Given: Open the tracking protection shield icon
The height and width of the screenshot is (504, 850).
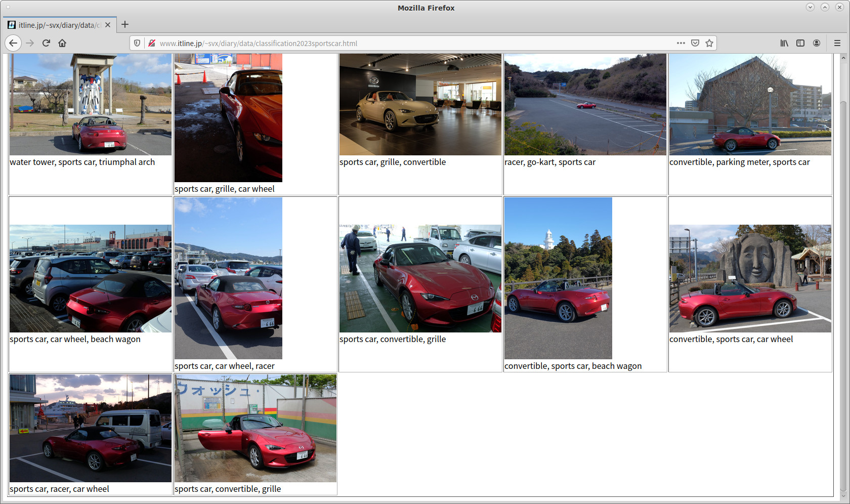Looking at the screenshot, I should point(137,44).
